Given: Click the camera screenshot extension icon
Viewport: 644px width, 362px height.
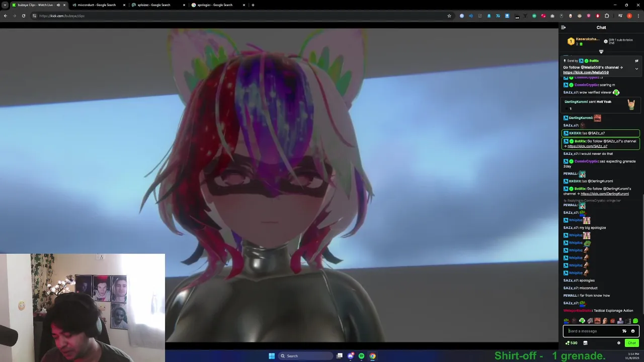Looking at the screenshot, I should pyautogui.click(x=552, y=16).
